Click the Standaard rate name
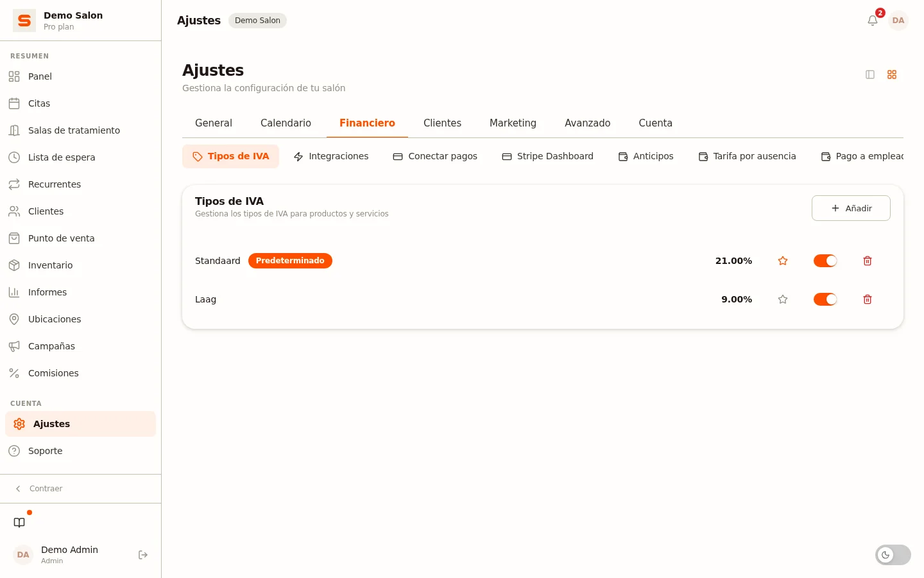 (x=218, y=261)
